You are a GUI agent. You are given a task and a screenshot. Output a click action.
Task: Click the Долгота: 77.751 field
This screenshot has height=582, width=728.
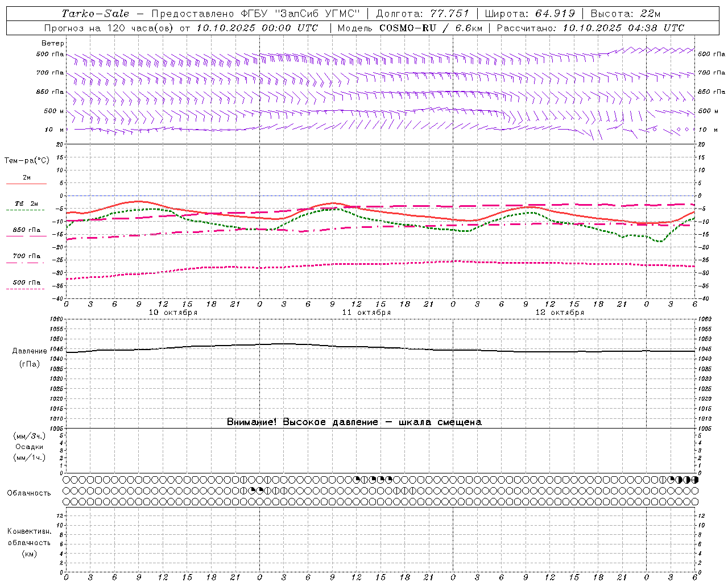(x=423, y=14)
